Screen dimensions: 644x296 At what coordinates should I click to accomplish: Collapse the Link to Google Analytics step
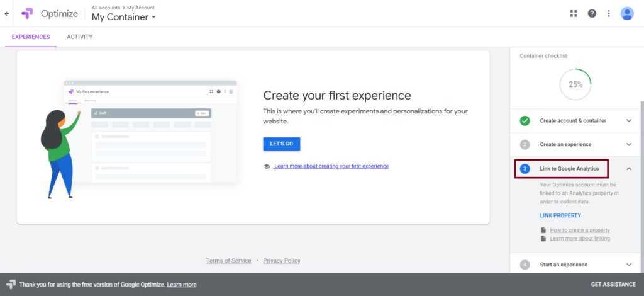click(628, 169)
